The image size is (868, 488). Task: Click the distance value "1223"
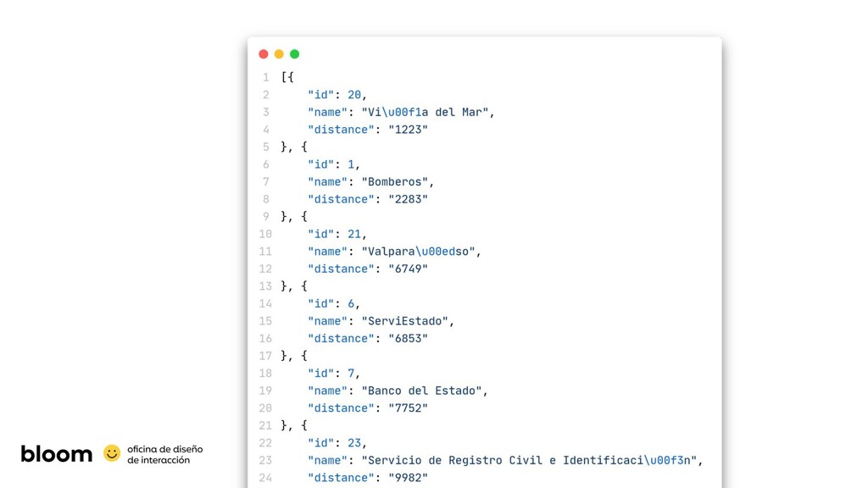click(x=408, y=130)
